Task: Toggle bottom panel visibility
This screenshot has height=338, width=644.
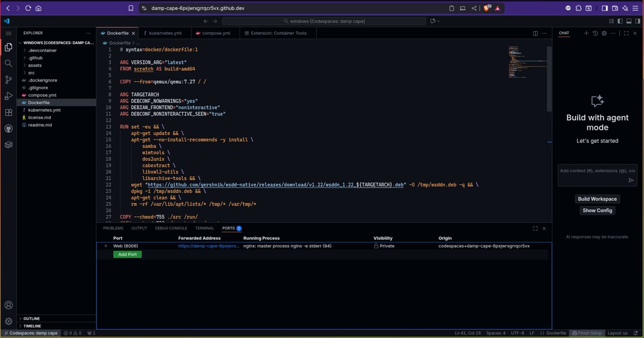Action: (x=629, y=21)
